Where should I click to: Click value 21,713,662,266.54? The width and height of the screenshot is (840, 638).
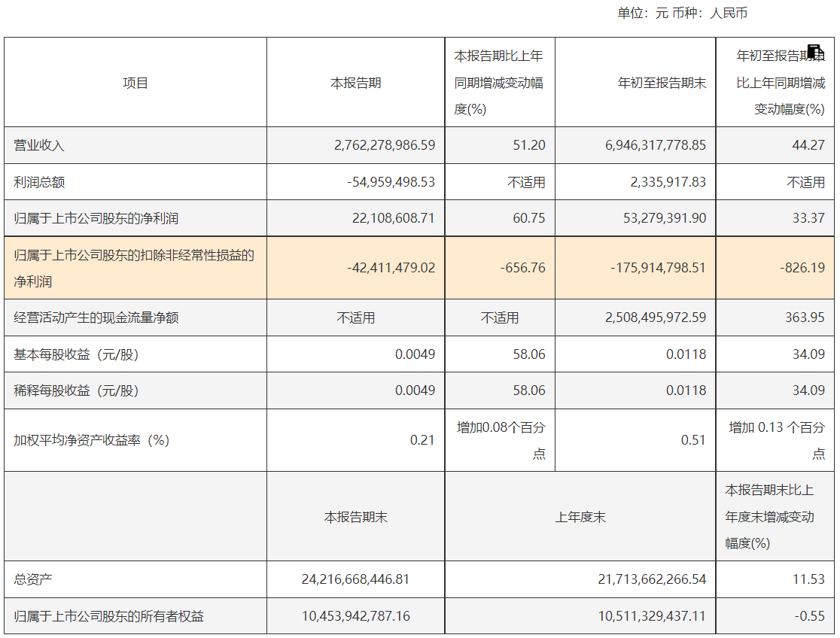point(653,579)
